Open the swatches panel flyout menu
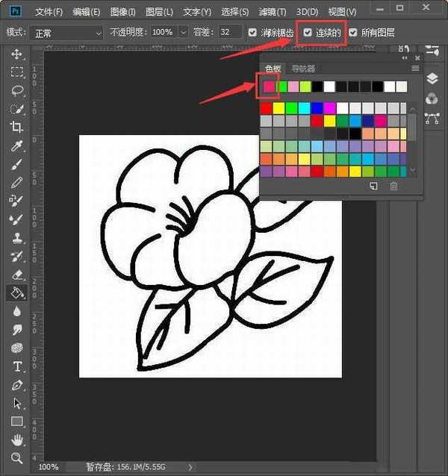 pyautogui.click(x=415, y=69)
